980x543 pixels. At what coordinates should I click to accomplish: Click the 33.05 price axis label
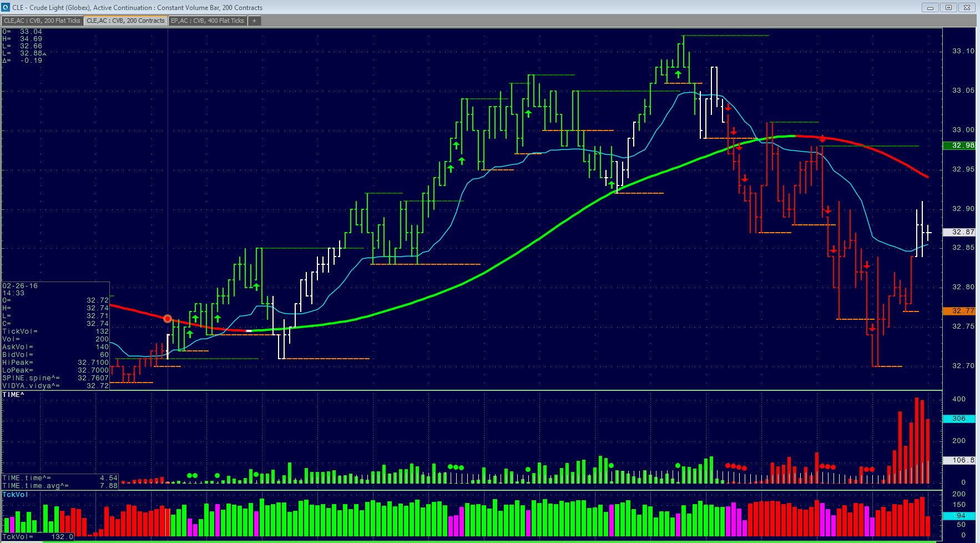pyautogui.click(x=963, y=90)
